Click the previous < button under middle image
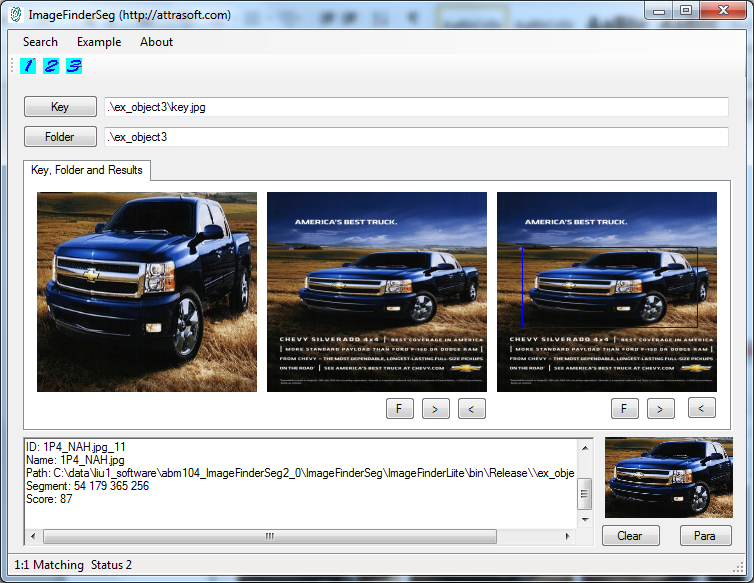This screenshot has width=754, height=583. pyautogui.click(x=472, y=409)
